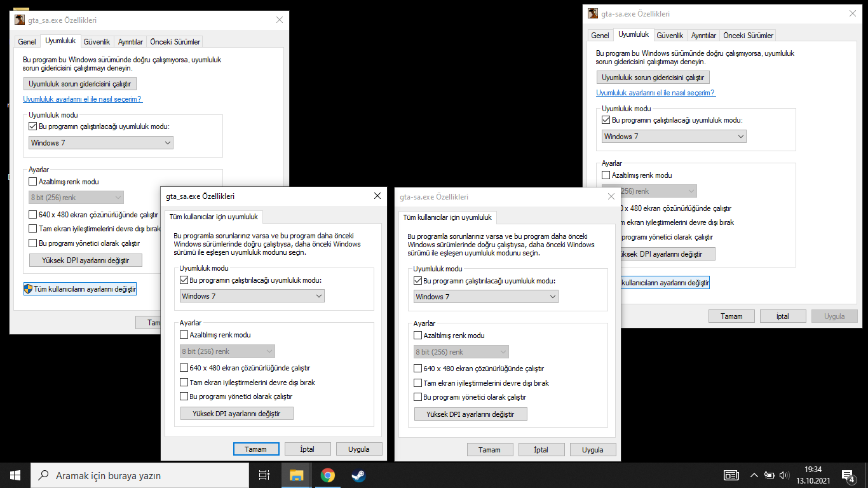Check Tam ekran iyileştirmelerini option in gta_sa.exe all-users dialog
Image resolution: width=868 pixels, height=488 pixels.
click(x=185, y=383)
